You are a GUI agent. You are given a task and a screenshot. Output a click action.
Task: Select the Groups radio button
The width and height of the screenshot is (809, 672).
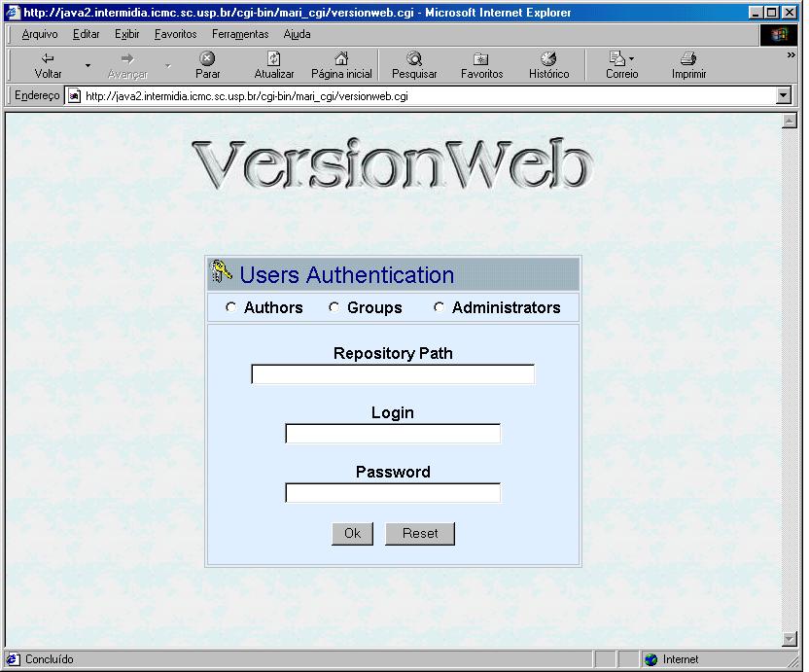click(x=334, y=307)
